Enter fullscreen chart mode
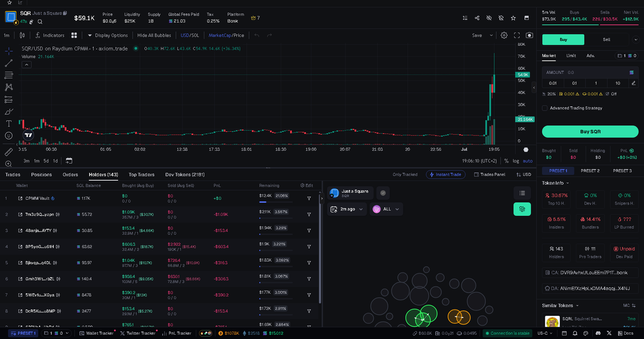This screenshot has width=644, height=339. (x=517, y=35)
